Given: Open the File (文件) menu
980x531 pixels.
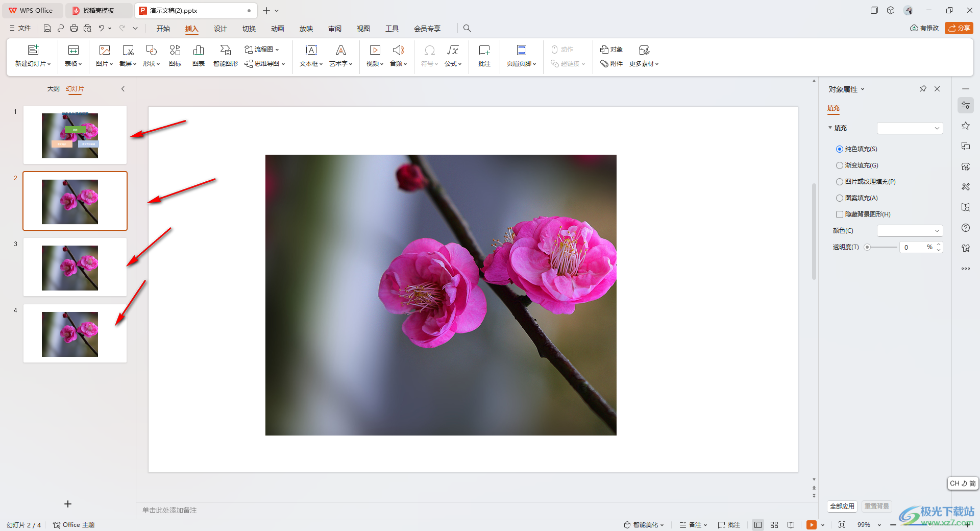Looking at the screenshot, I should click(x=20, y=29).
